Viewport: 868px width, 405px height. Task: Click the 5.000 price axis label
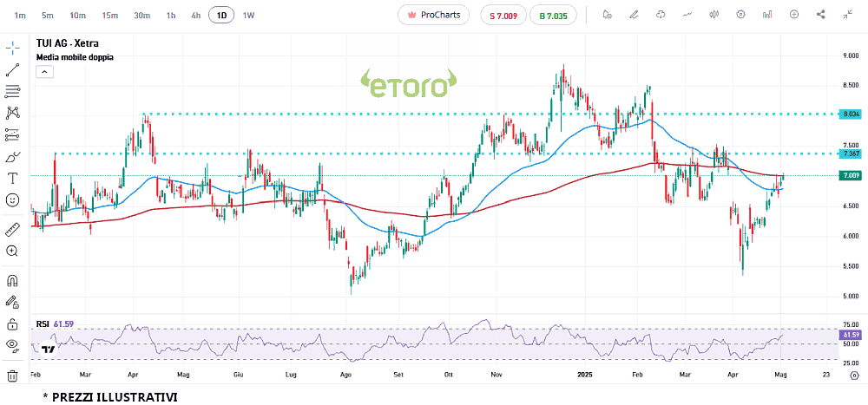pos(851,296)
